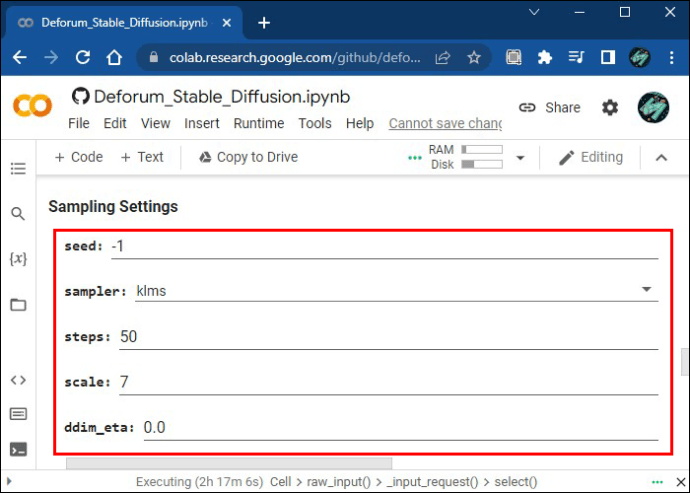Open the Insert menu
The width and height of the screenshot is (690, 493).
(x=202, y=123)
